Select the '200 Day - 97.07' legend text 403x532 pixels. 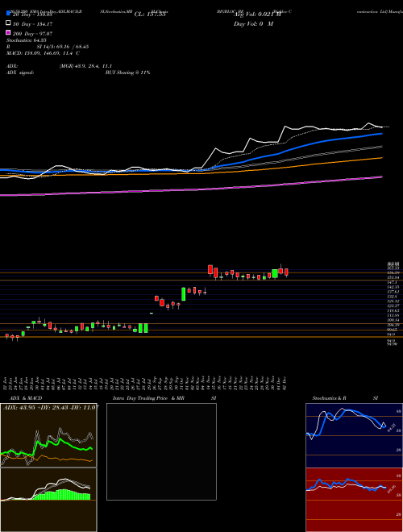32,34
